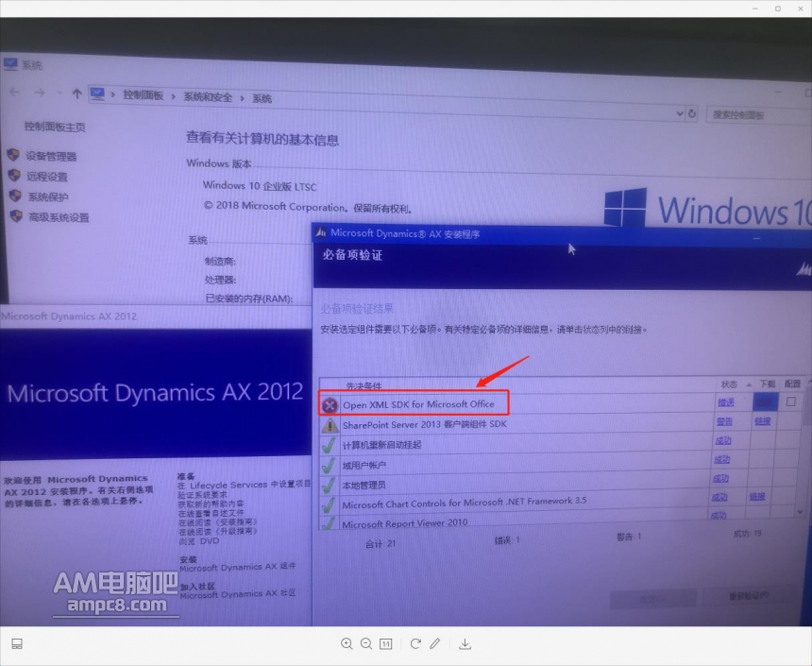Viewport: 812px width, 666px height.
Task: Go back in the System control panel window
Action: (x=15, y=92)
